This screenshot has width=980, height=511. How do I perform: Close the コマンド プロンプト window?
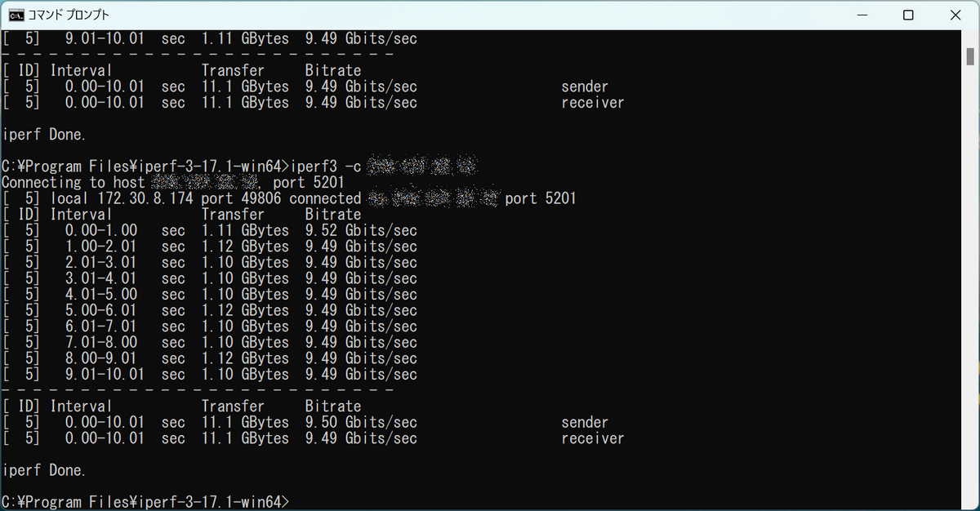tap(955, 16)
